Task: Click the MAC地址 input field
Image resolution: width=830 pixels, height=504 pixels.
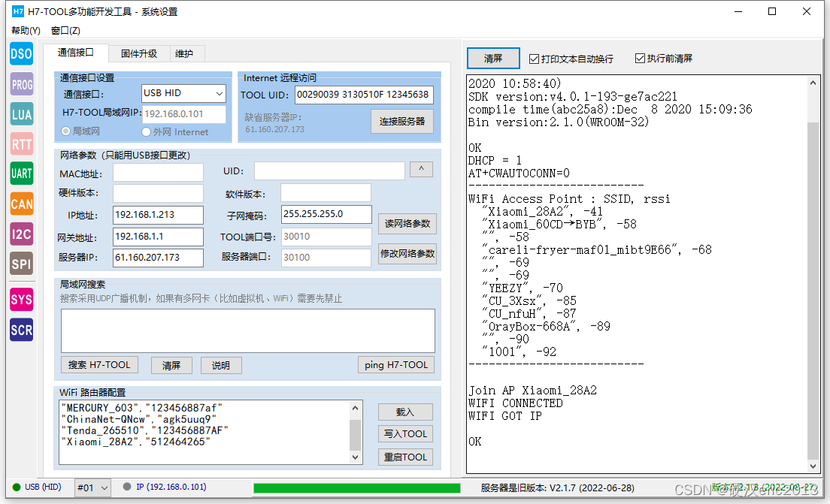Action: [x=158, y=173]
